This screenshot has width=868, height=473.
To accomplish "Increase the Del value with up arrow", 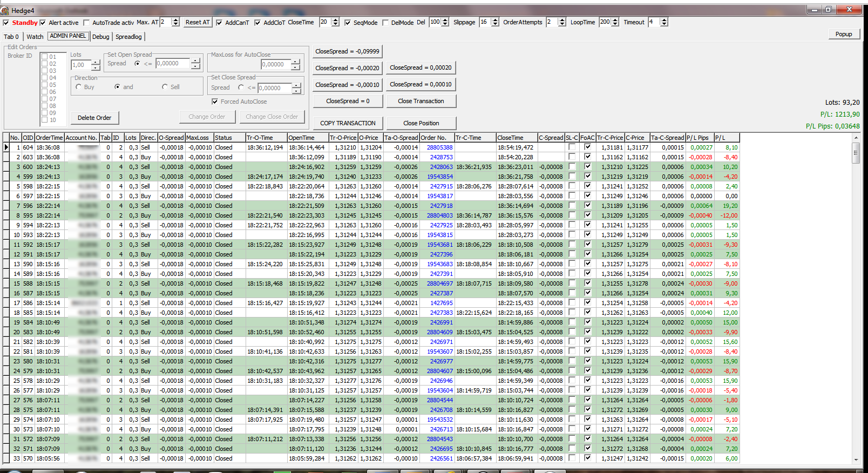I will point(445,20).
